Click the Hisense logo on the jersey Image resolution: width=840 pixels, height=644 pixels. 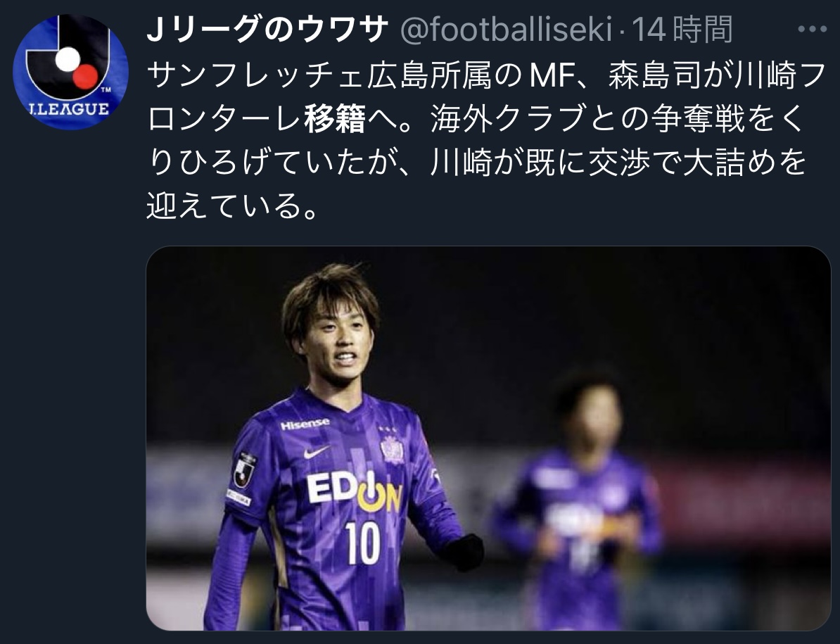[x=305, y=424]
